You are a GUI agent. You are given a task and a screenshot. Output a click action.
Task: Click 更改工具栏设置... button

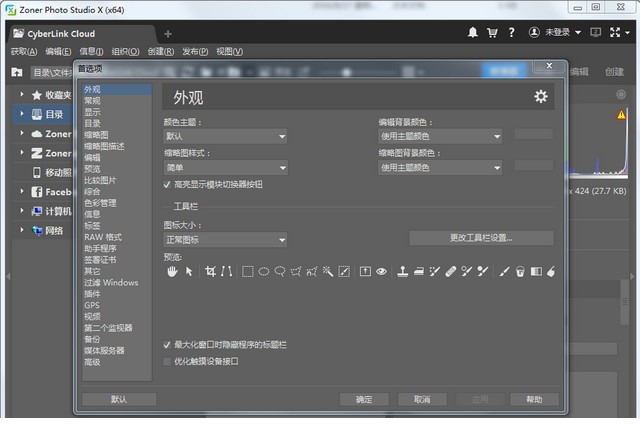tap(481, 238)
